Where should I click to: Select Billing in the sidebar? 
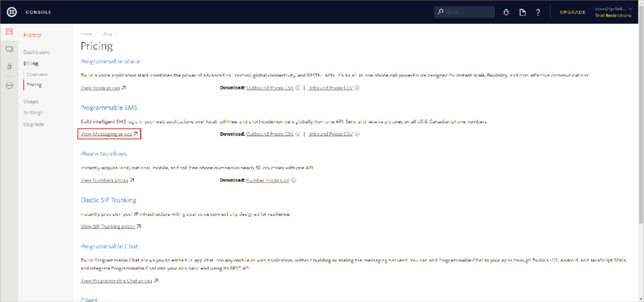[x=31, y=63]
